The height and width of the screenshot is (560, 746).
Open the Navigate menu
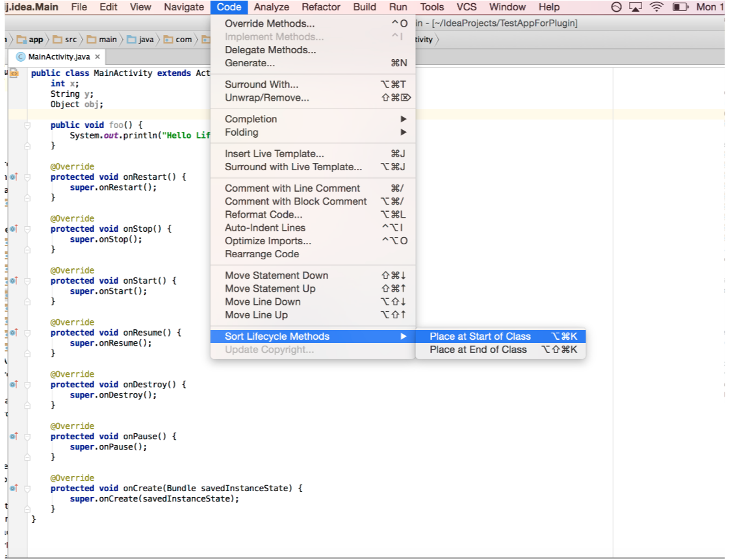click(x=184, y=7)
